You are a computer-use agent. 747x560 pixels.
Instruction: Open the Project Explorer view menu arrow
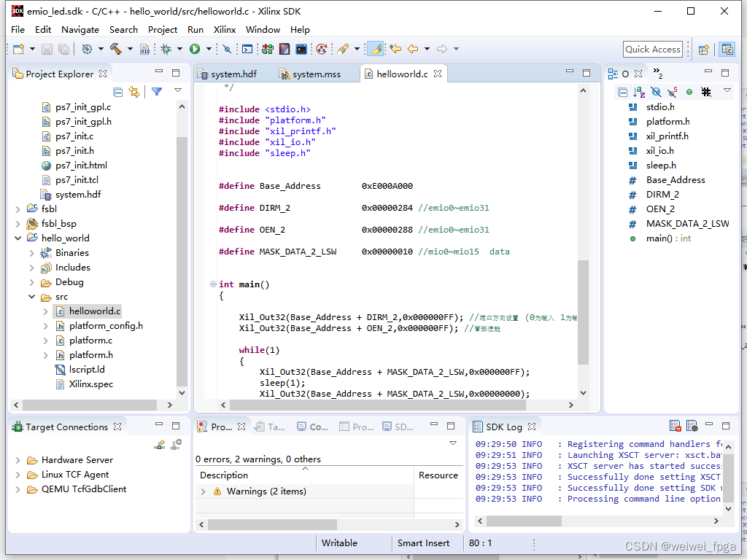pyautogui.click(x=178, y=90)
